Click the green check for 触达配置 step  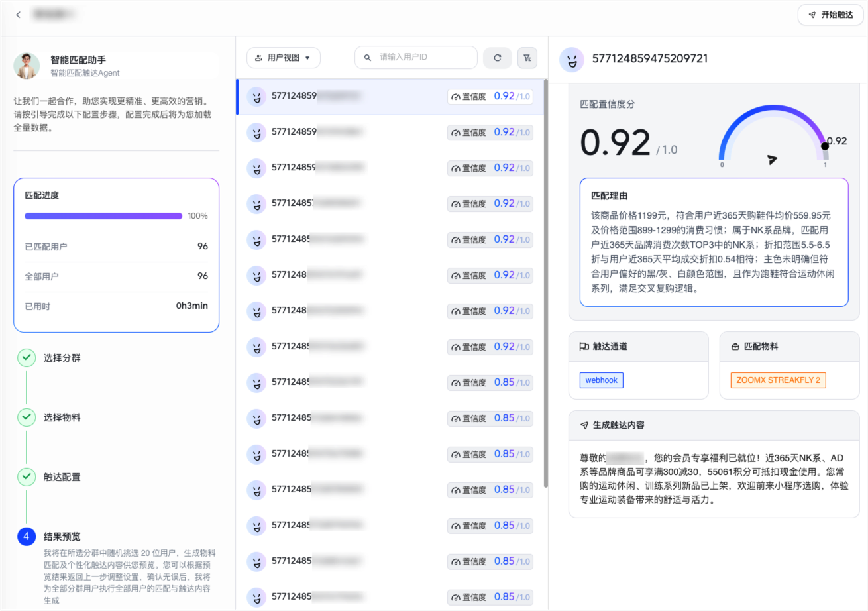(x=27, y=477)
